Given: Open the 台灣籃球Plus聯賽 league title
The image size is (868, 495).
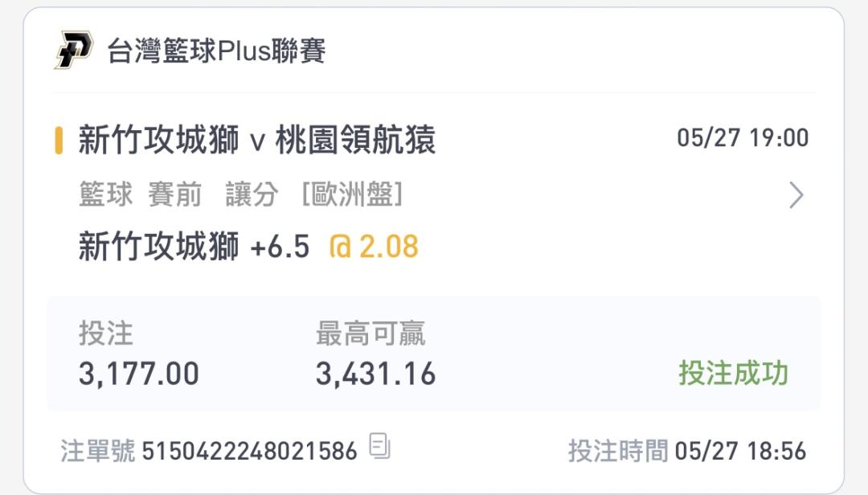Looking at the screenshot, I should coord(216,51).
